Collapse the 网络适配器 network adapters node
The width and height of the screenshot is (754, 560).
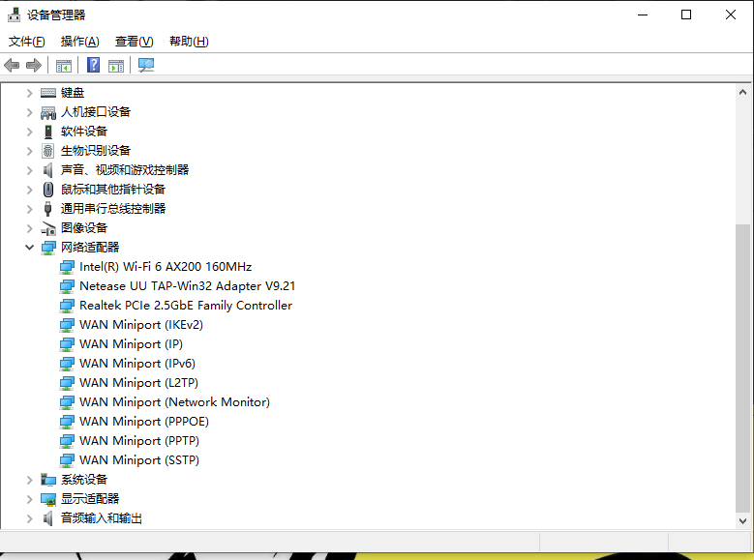(x=30, y=248)
